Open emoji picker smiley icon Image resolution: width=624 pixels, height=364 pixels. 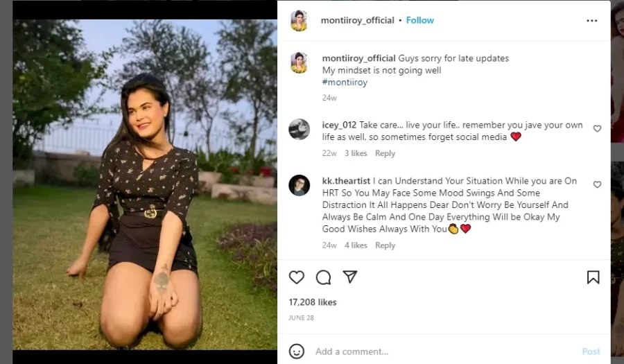297,351
